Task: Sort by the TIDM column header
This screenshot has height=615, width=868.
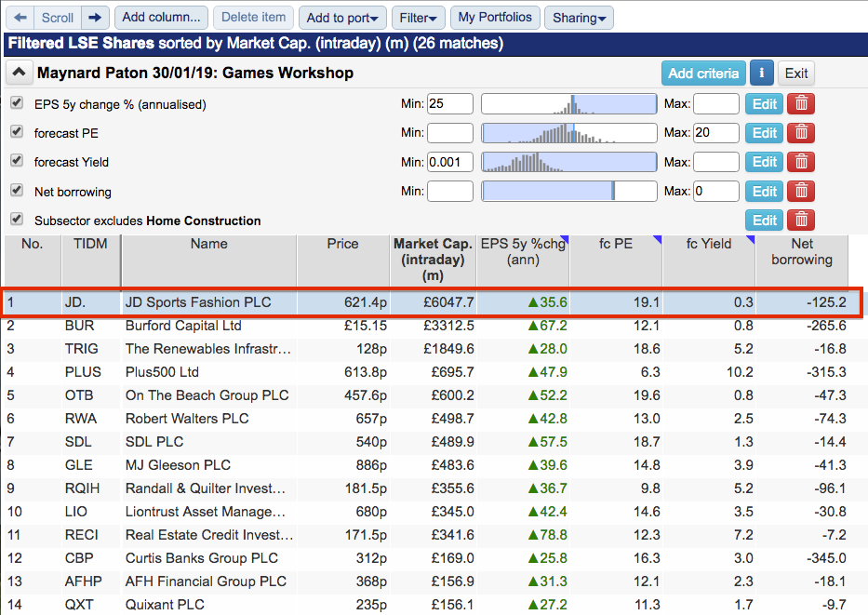Action: click(91, 261)
